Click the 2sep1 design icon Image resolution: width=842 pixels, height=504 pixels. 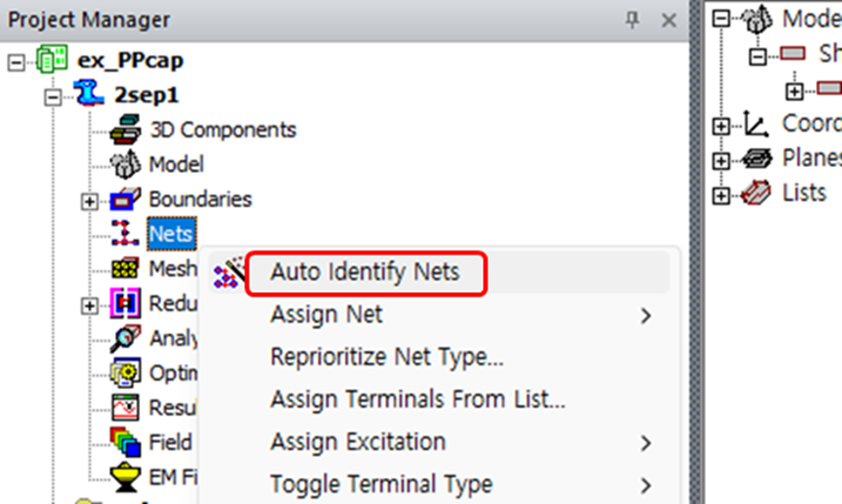[x=86, y=95]
